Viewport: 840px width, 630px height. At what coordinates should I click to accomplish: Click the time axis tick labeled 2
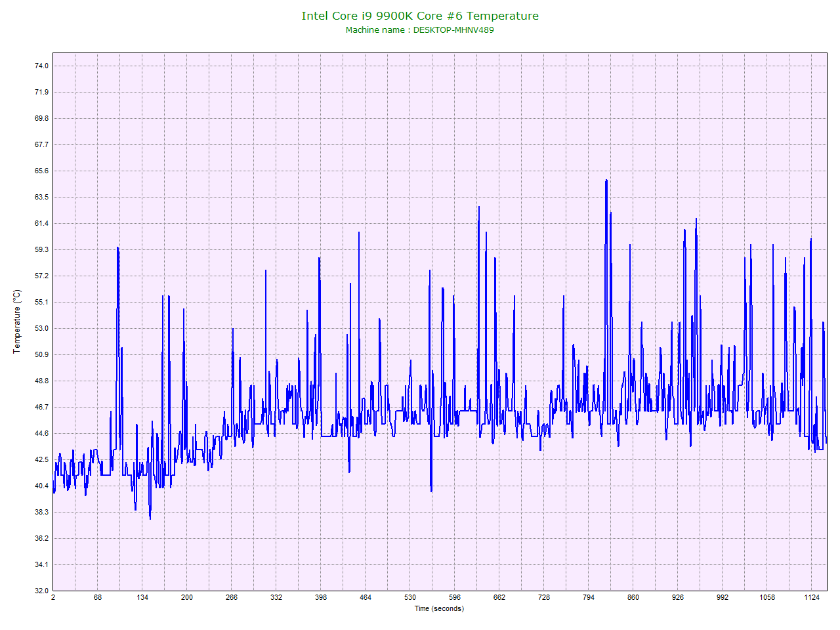(x=53, y=597)
